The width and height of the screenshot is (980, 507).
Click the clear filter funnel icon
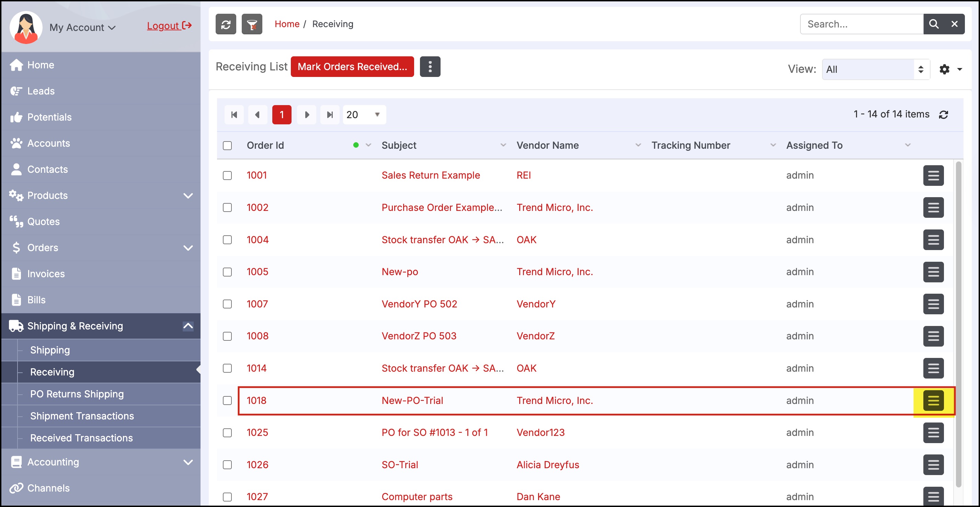(252, 24)
